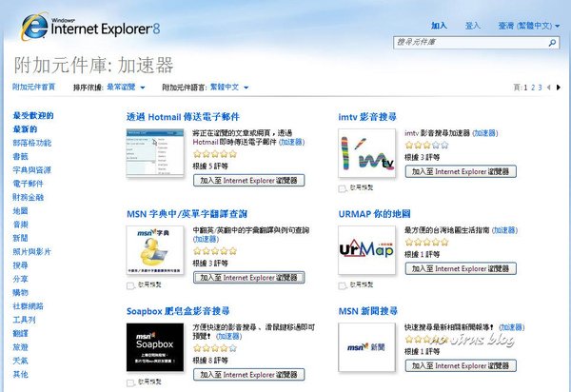Select 財務金融 category
Screen dimensions: 571x392
pos(28,197)
